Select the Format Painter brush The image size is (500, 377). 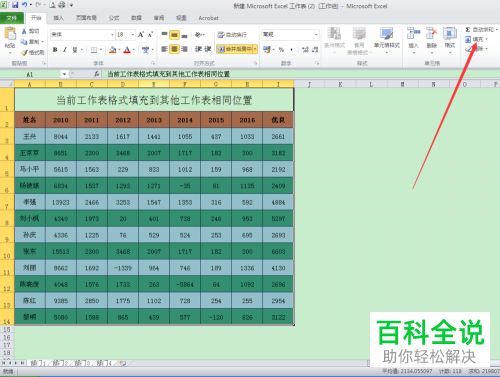[x=24, y=52]
